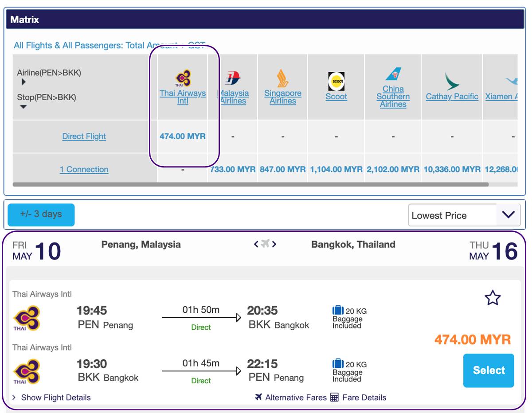This screenshot has height=413, width=532.
Task: Expand Show Flight Details chevron
Action: coord(14,397)
